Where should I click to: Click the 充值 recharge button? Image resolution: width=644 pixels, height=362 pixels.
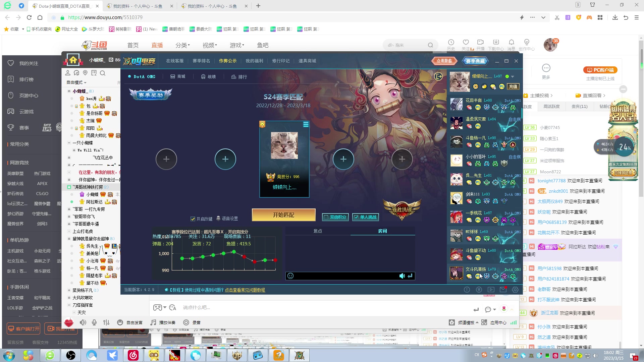513,86
